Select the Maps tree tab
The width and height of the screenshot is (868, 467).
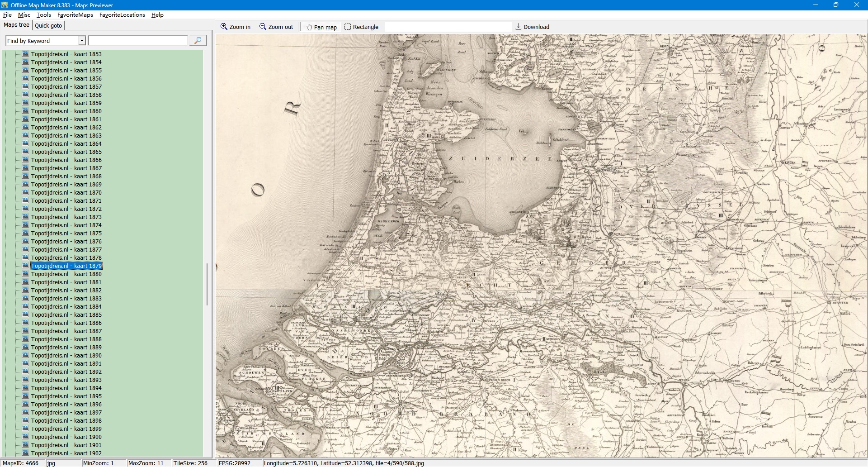pos(16,25)
